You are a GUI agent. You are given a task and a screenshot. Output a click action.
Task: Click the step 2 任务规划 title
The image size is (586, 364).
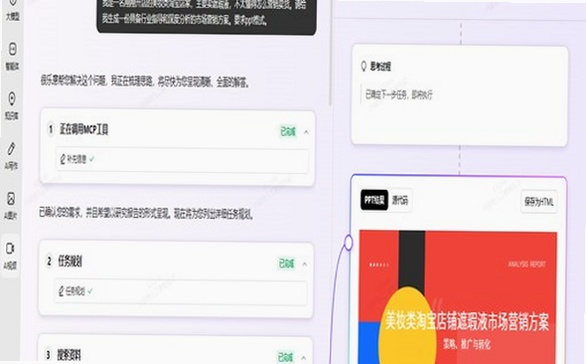click(x=70, y=261)
